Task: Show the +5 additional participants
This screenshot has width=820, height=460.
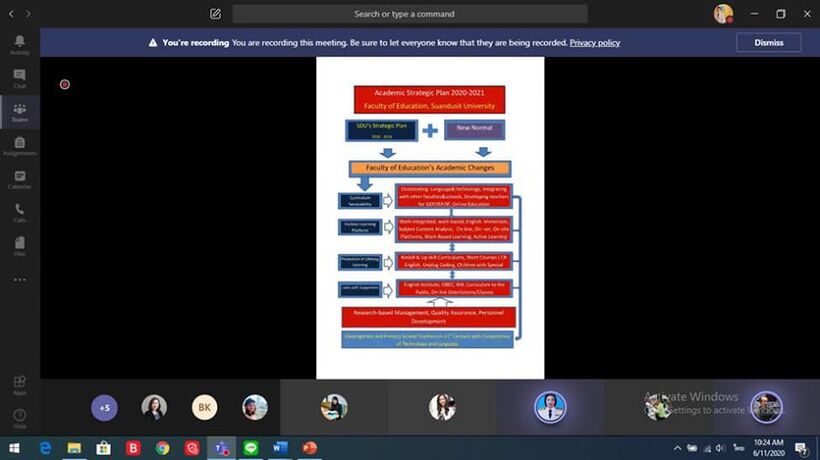Action: [x=105, y=408]
